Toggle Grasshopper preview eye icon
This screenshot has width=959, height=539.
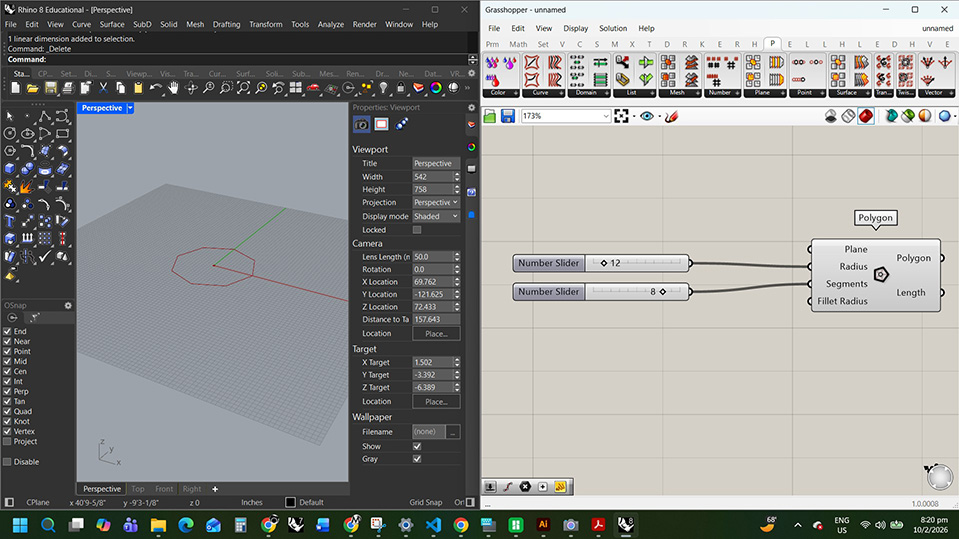647,117
